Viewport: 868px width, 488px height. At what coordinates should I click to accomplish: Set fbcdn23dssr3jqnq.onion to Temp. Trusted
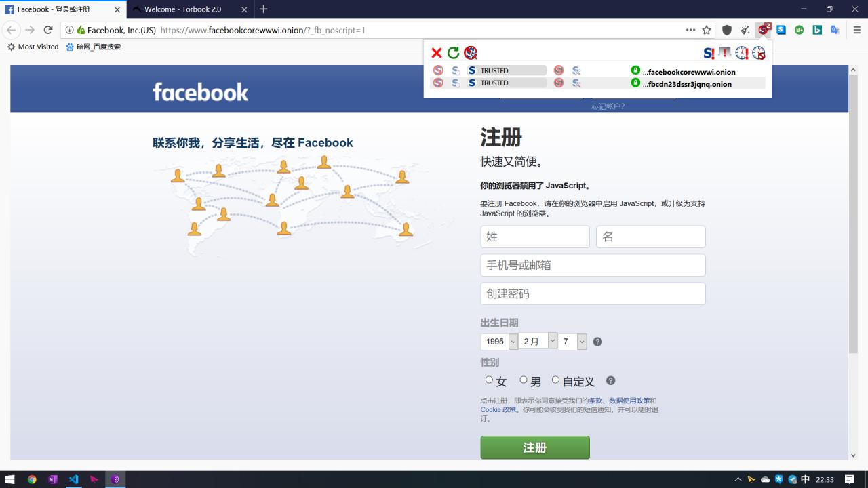pyautogui.click(x=456, y=83)
